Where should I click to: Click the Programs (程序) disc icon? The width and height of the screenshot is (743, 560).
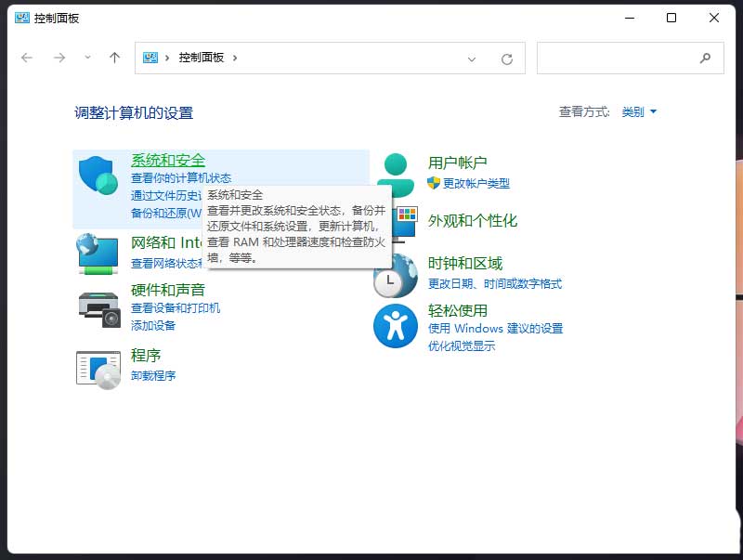coord(98,368)
